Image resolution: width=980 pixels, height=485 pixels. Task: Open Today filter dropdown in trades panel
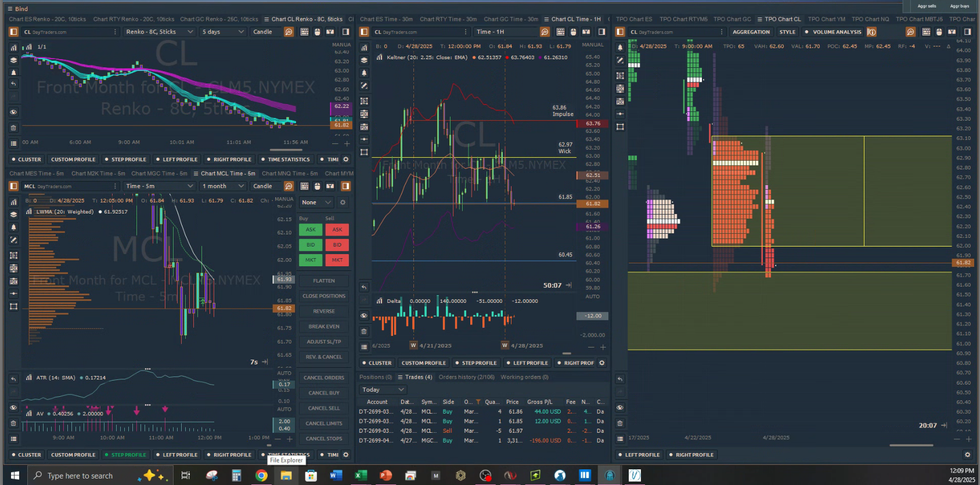(382, 390)
